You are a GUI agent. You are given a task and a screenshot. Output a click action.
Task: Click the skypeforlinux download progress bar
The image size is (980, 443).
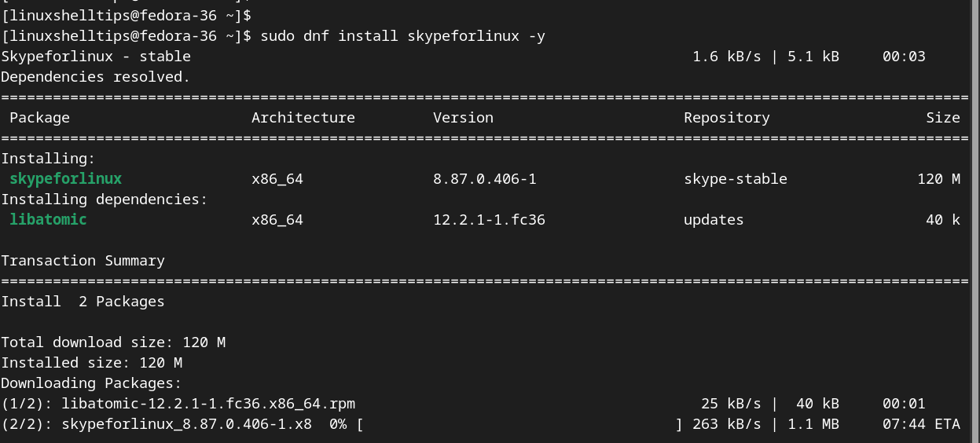(x=519, y=424)
